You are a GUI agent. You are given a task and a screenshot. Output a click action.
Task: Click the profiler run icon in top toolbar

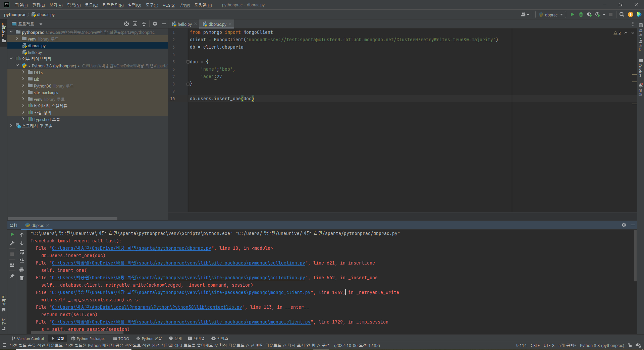[x=598, y=14]
